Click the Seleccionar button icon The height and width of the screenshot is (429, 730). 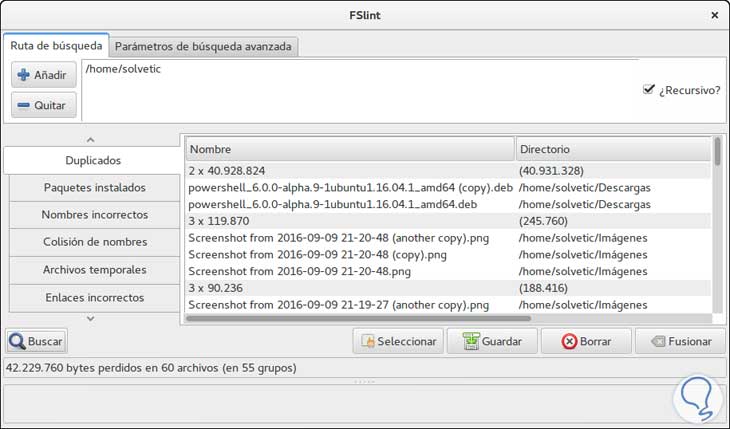[367, 341]
